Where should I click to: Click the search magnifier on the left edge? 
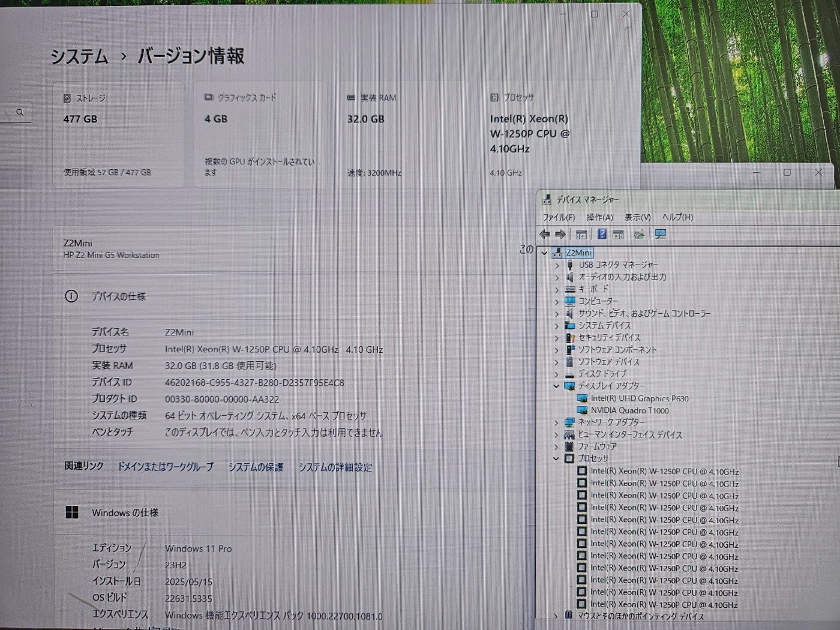tap(20, 112)
